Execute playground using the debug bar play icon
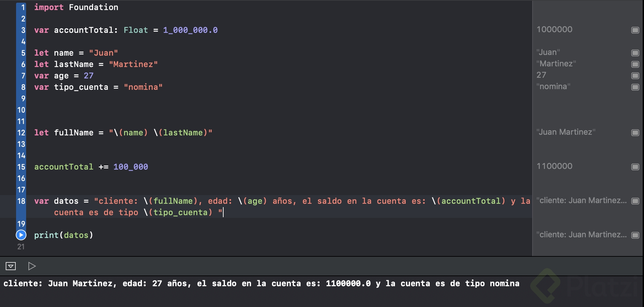The image size is (644, 307). tap(32, 266)
